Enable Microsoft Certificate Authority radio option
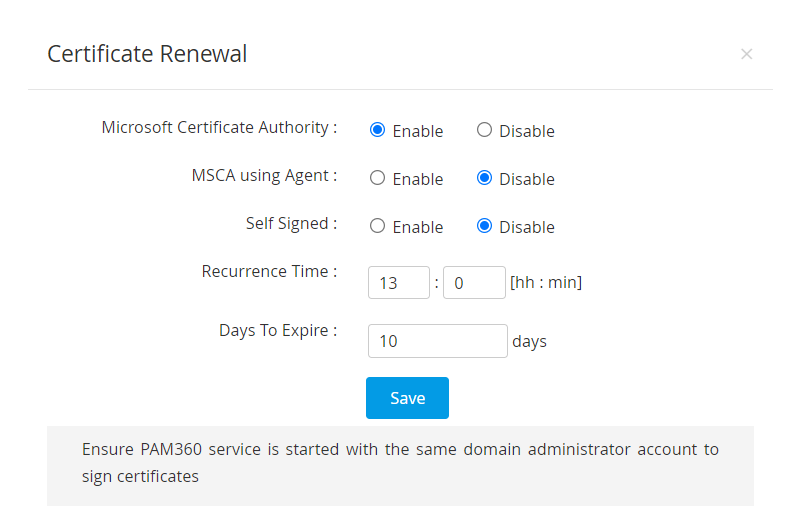This screenshot has height=529, width=804. tap(377, 130)
